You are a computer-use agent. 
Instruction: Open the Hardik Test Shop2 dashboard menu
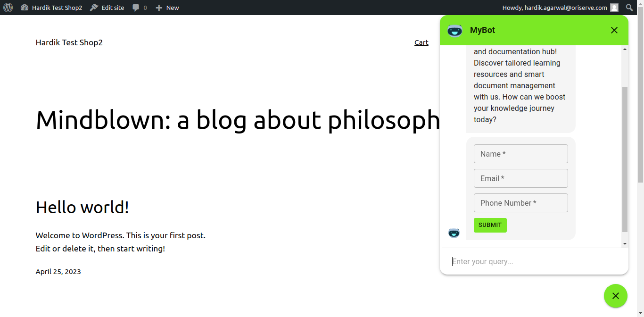[52, 8]
